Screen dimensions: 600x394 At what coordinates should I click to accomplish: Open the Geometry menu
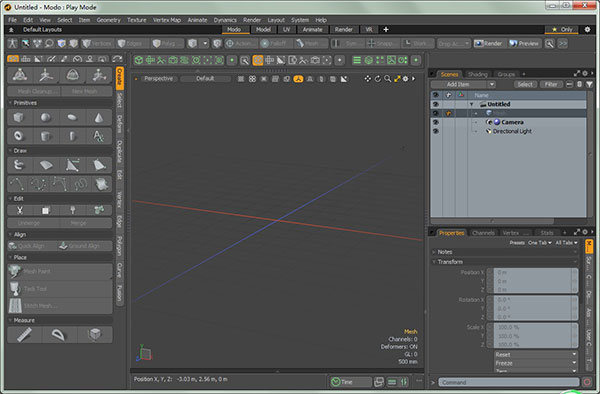pos(108,20)
